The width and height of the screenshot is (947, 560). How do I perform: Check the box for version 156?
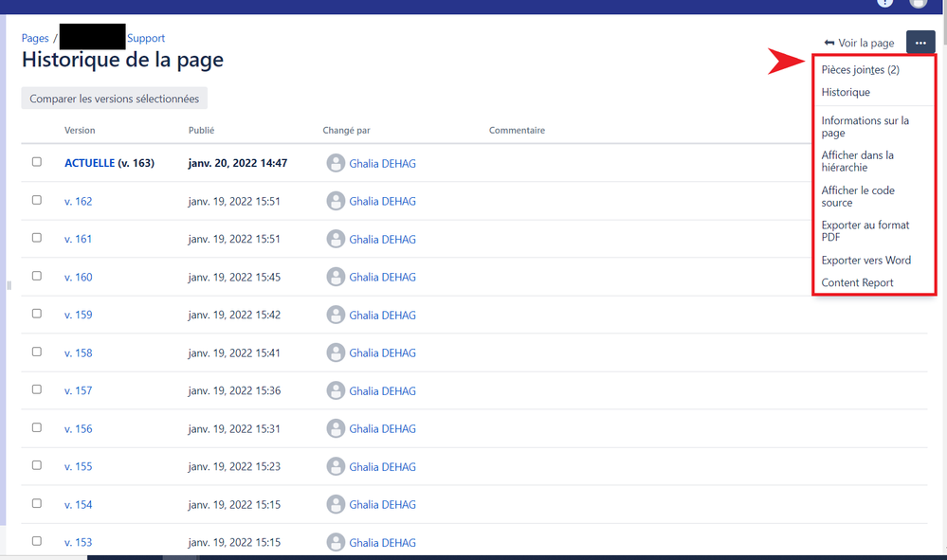(x=37, y=427)
